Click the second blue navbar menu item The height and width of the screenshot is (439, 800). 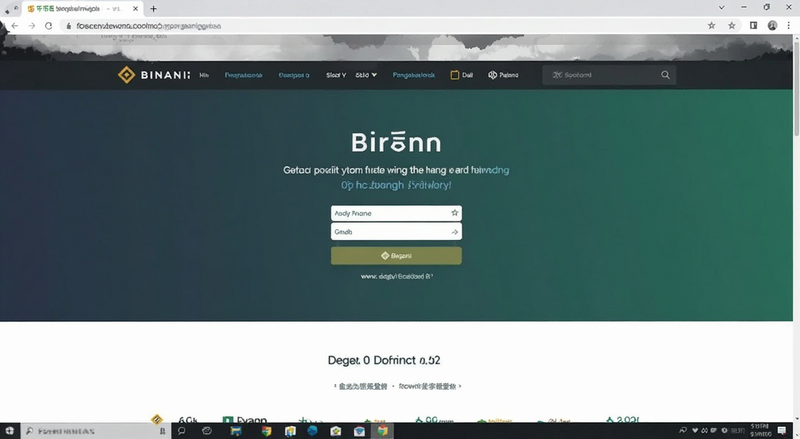(x=294, y=75)
